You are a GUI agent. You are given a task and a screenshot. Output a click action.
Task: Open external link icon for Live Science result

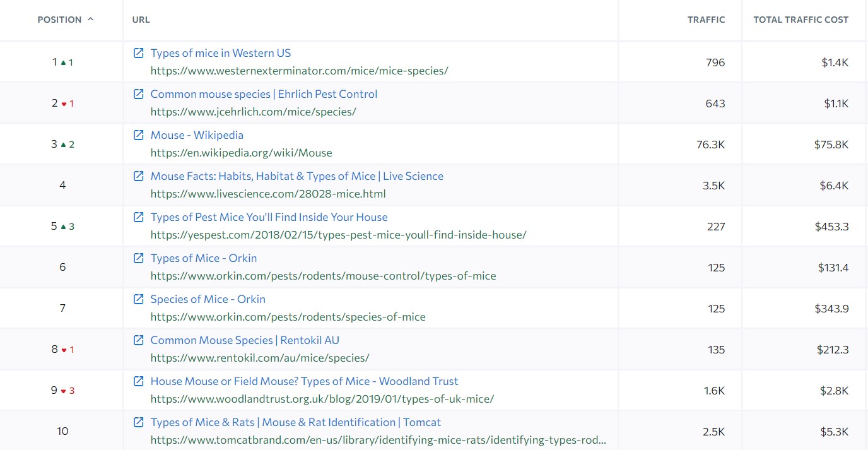pos(139,176)
